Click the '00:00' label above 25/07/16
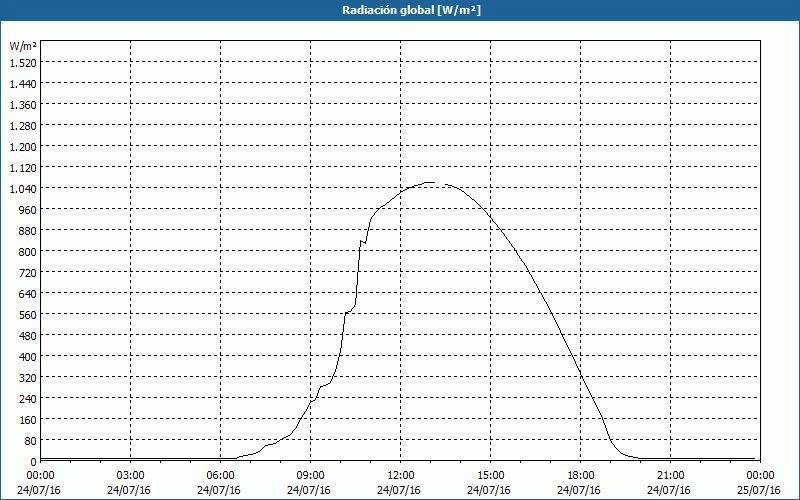Screen dimensions: 800x500 coord(759,476)
